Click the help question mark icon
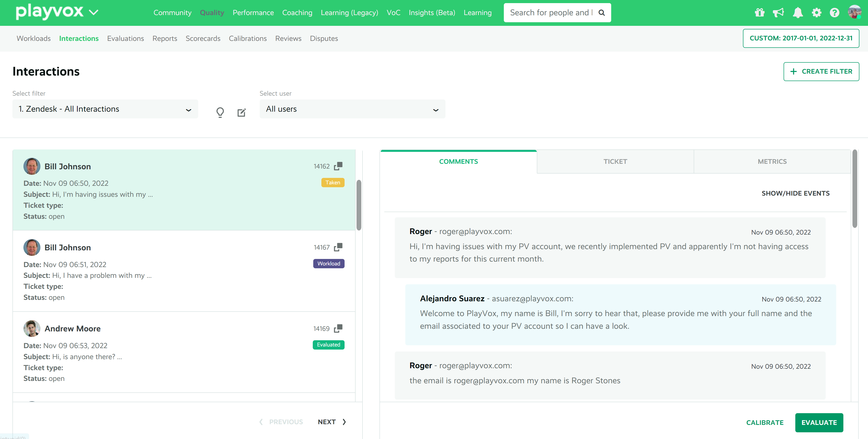 pos(835,12)
